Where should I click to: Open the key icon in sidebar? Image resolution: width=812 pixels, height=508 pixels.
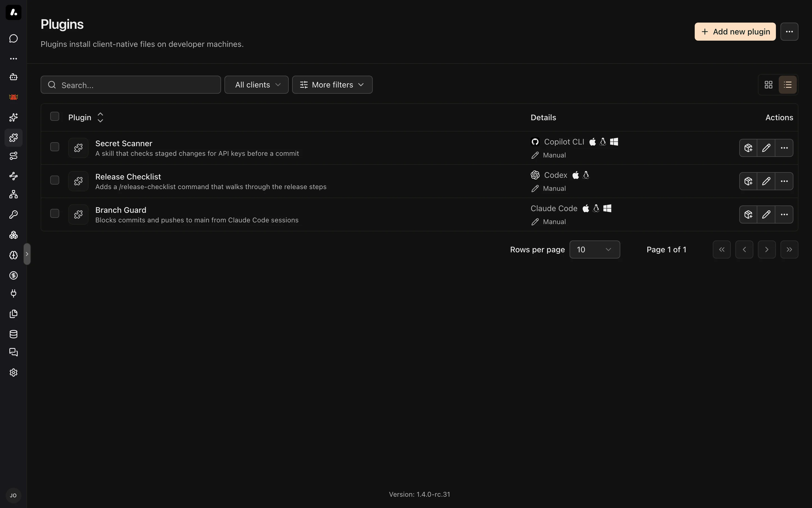[14, 215]
